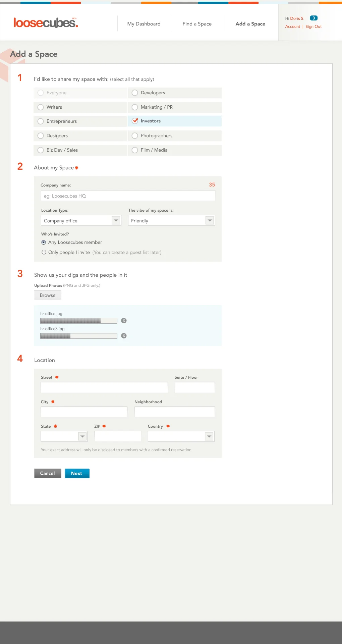Check the Developers option
Image resolution: width=342 pixels, height=644 pixels.
[x=135, y=93]
